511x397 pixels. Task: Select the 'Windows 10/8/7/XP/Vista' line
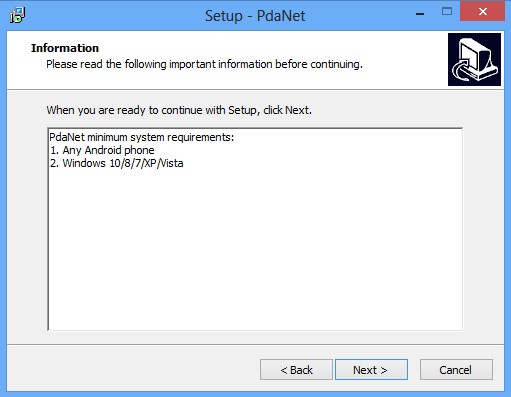point(117,163)
